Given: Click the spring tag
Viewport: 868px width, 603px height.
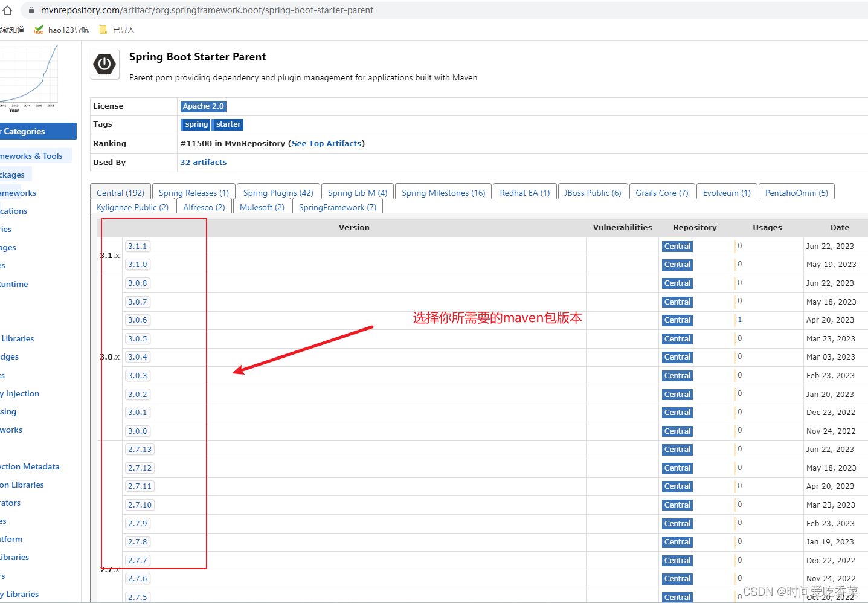Looking at the screenshot, I should click(196, 124).
